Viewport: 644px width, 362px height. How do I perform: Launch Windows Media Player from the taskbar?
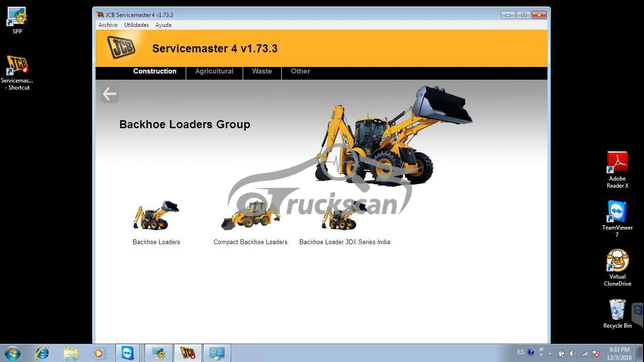point(99,353)
